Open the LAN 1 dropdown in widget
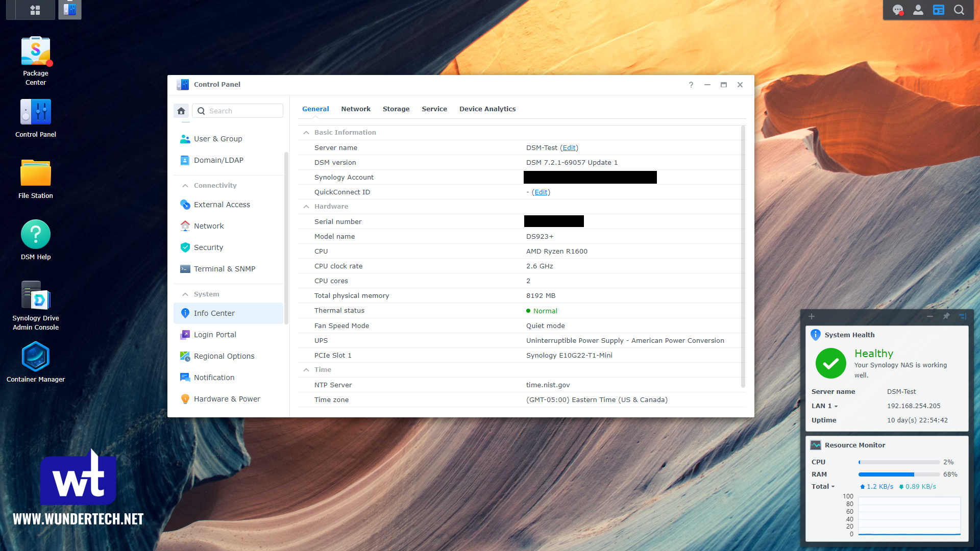 click(825, 406)
